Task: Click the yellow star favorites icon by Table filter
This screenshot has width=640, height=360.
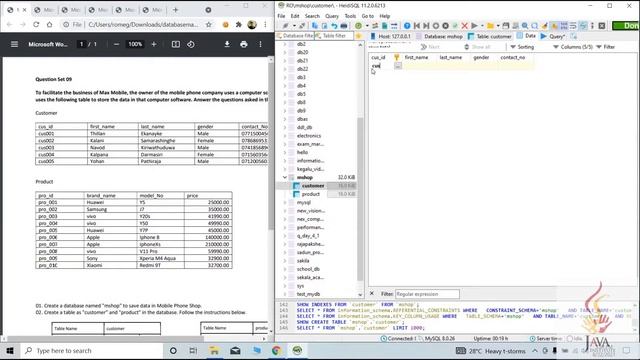Action: pyautogui.click(x=359, y=36)
